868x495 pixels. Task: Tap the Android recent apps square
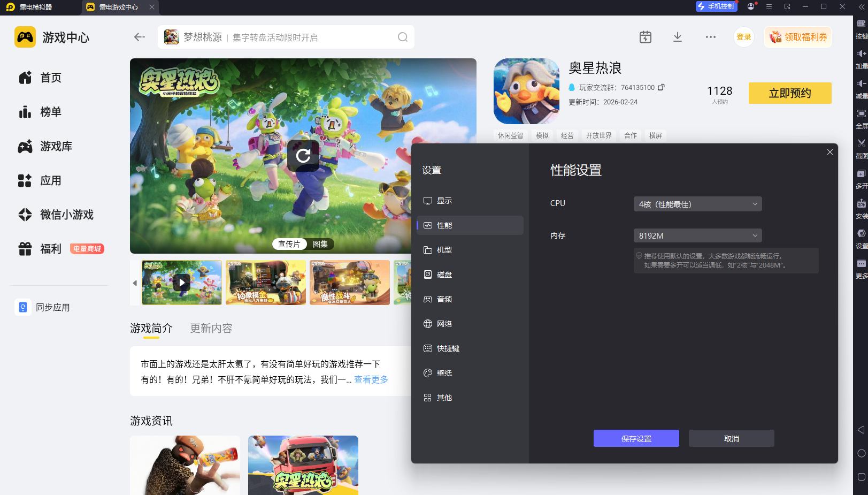(x=861, y=477)
